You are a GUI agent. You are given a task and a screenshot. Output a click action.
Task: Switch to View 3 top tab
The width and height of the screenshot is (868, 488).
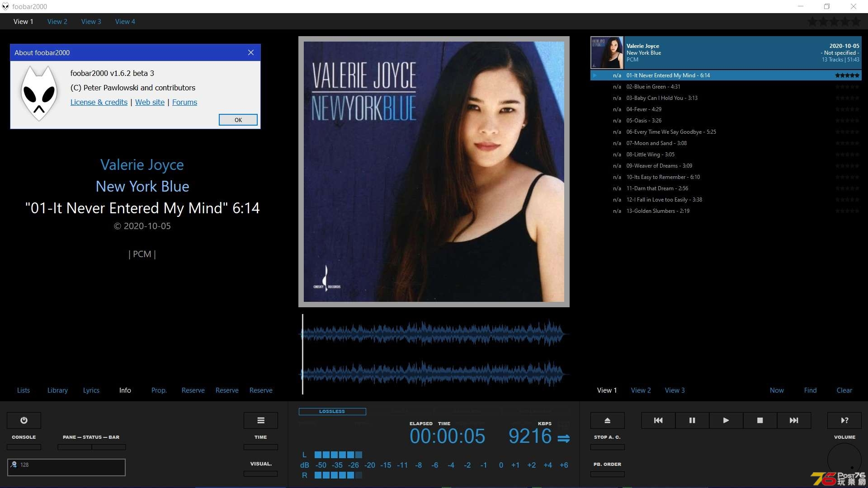[91, 21]
